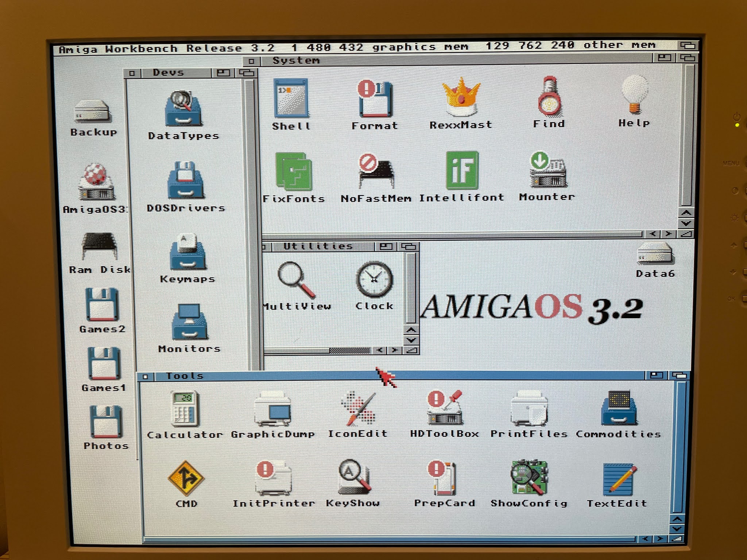
Task: Click the Workbench screen depth gadget
Action: [x=688, y=46]
